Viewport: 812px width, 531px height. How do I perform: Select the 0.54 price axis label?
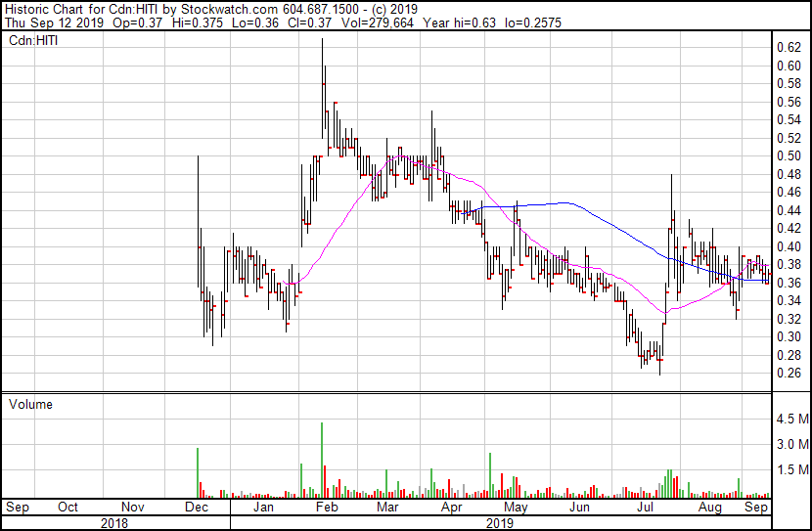click(x=789, y=120)
